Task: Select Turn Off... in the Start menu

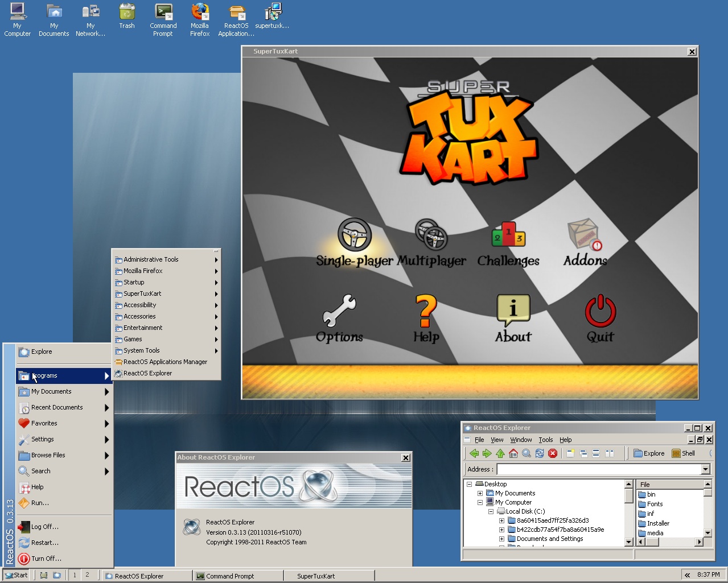Action: [x=64, y=559]
